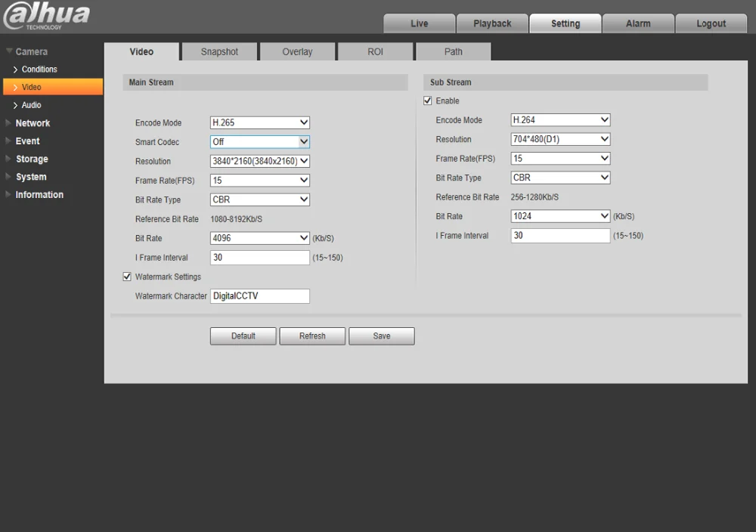Click the Dahua Technology logo
This screenshot has width=756, height=532.
[46, 15]
